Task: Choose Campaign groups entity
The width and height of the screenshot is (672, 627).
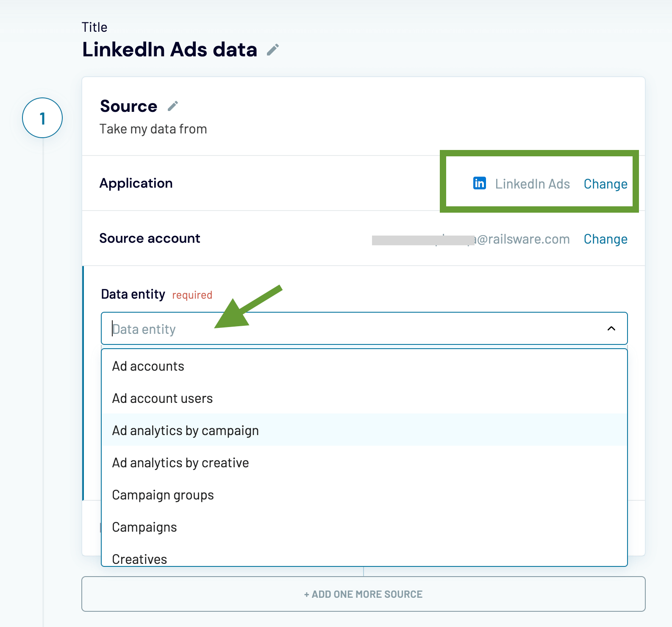Action: tap(364, 495)
